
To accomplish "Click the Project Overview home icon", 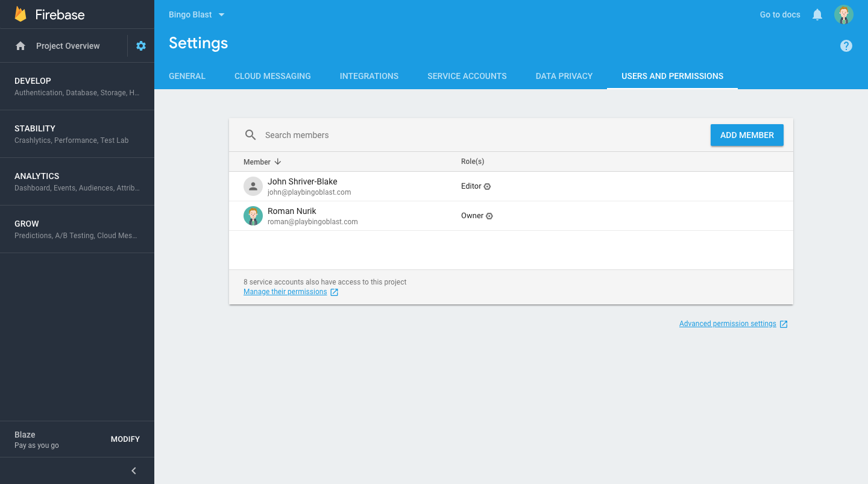I will click(20, 46).
